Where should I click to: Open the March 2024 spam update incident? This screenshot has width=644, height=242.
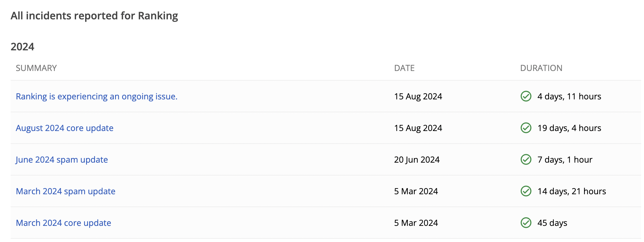[x=65, y=191]
